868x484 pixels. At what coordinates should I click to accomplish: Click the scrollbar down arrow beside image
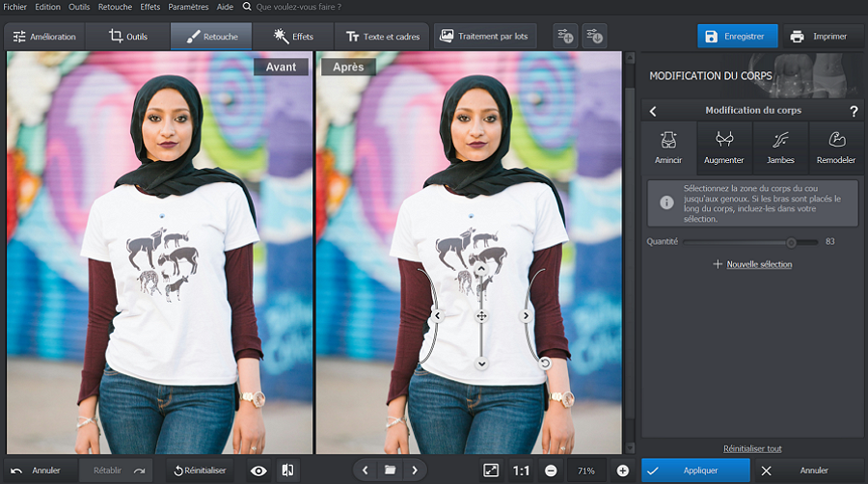click(x=630, y=447)
